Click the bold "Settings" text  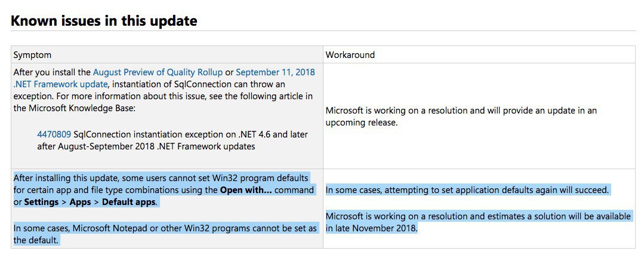coord(41,202)
